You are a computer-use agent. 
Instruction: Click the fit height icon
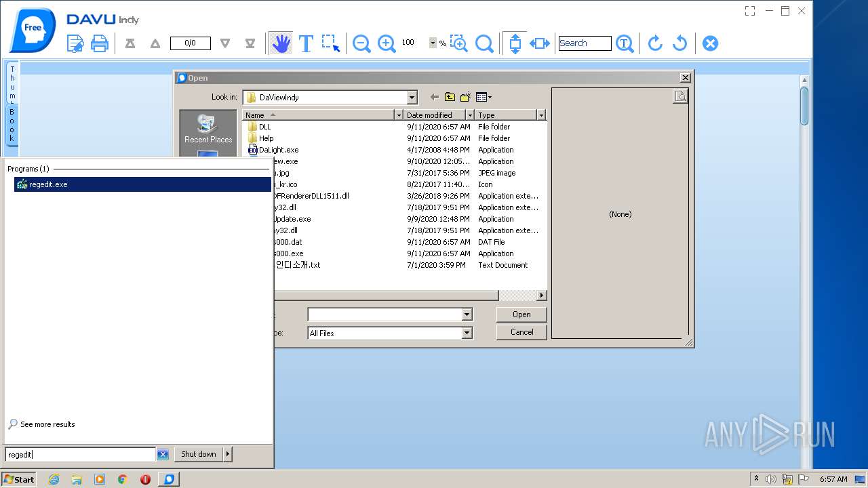tap(515, 43)
